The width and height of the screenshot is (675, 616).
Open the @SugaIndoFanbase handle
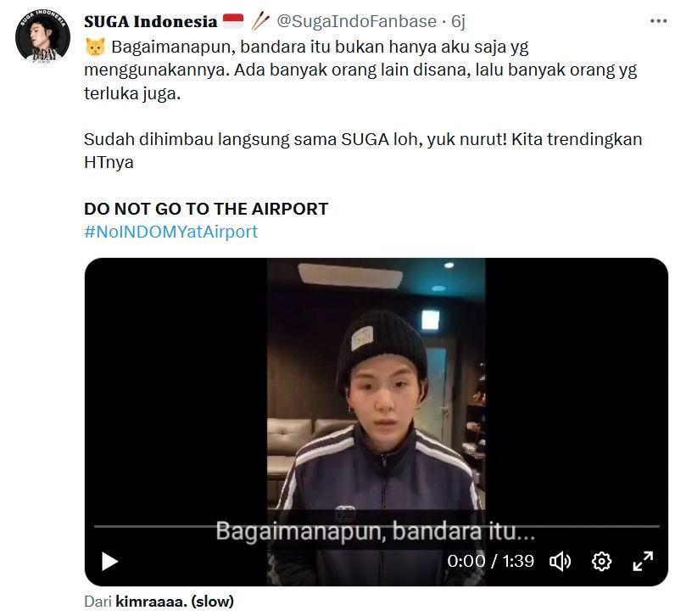pos(356,21)
